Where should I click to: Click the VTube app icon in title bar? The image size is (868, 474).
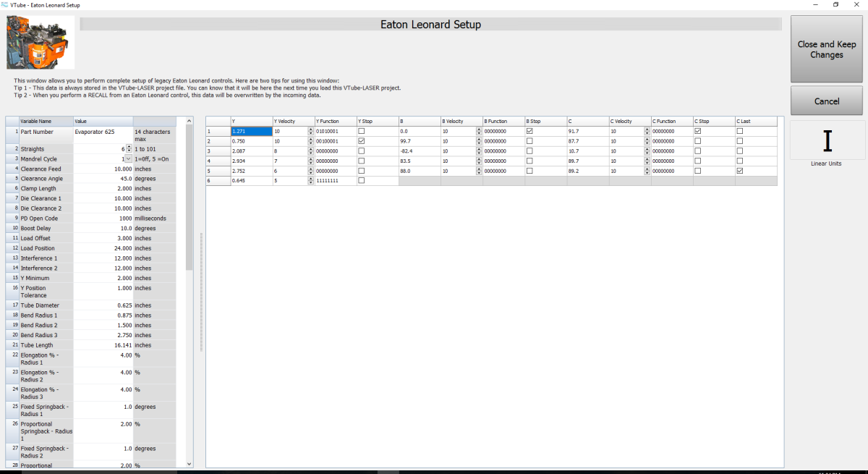(x=7, y=5)
